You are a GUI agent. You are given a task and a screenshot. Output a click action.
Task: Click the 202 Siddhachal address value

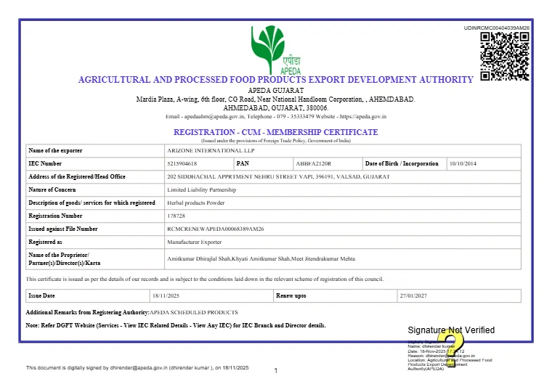click(278, 176)
